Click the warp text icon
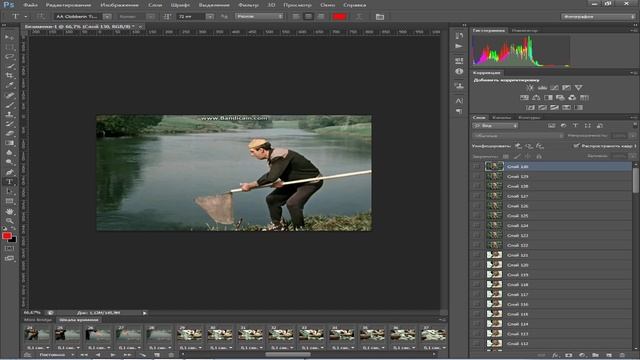The height and width of the screenshot is (360, 640). coord(359,17)
